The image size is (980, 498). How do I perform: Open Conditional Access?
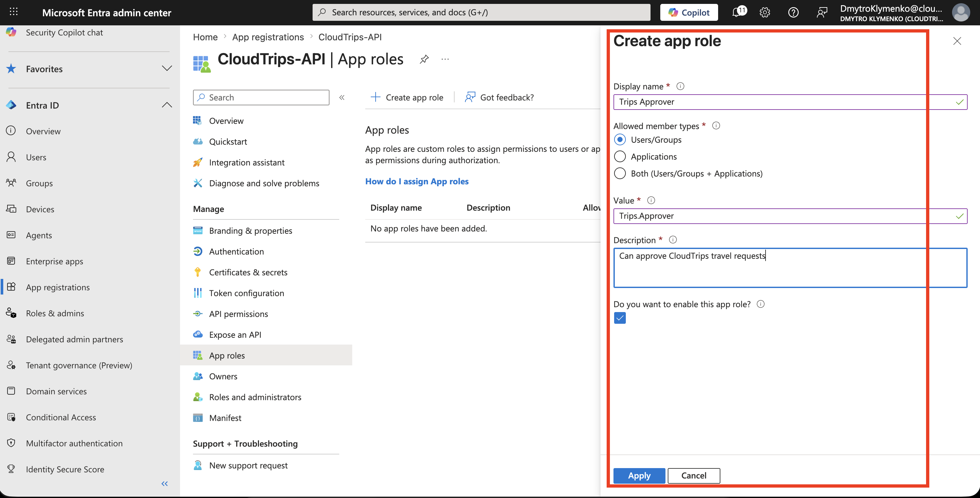61,417
